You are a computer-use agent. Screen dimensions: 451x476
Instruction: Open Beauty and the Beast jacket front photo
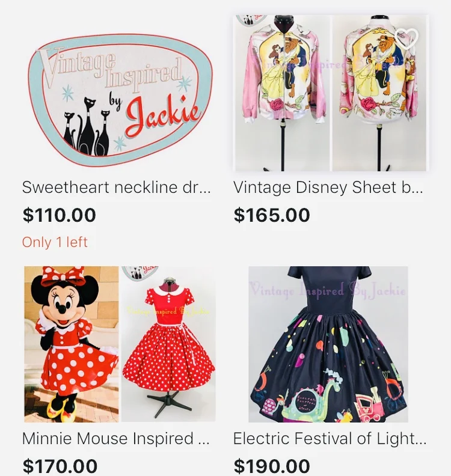click(283, 93)
